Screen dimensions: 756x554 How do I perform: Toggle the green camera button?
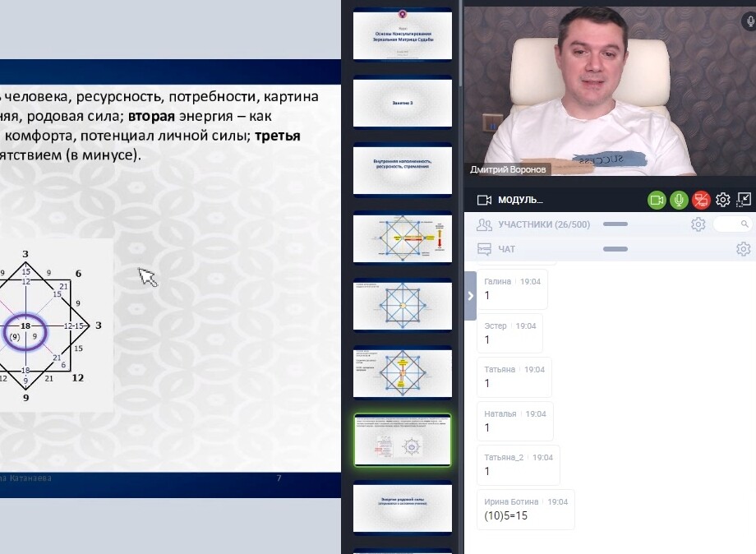click(x=657, y=200)
